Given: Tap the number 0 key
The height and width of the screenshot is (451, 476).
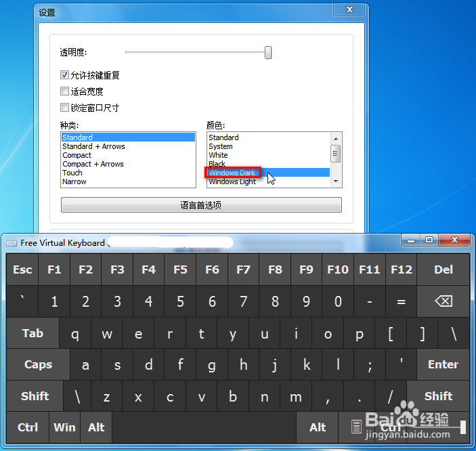Looking at the screenshot, I should (338, 301).
